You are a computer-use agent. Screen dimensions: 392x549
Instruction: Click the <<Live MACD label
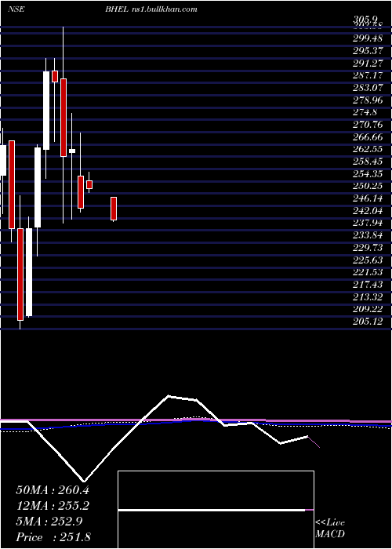[330, 529]
